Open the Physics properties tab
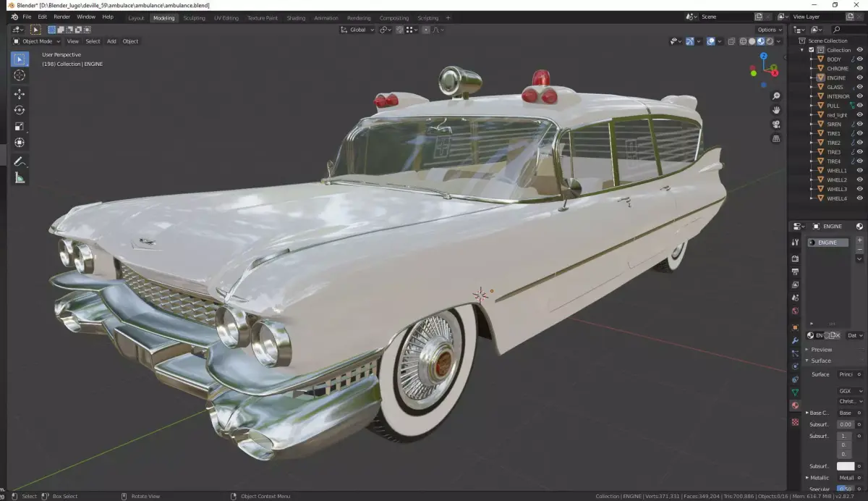The image size is (868, 501). [x=795, y=366]
